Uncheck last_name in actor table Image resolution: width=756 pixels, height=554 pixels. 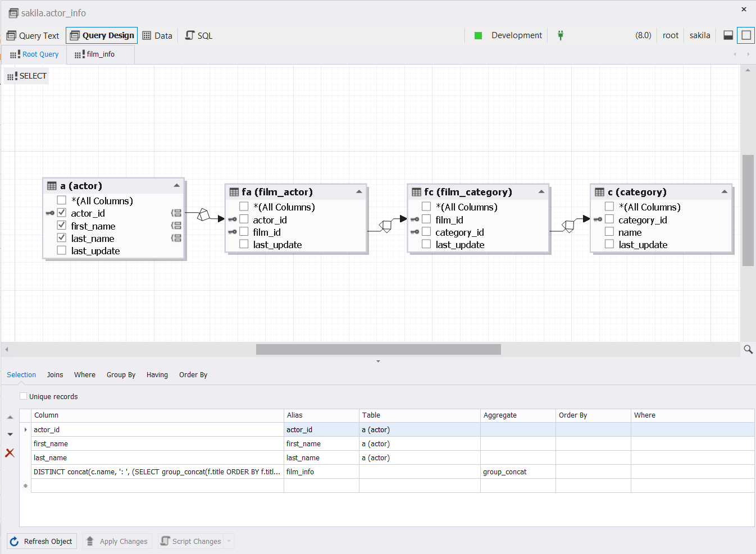[62, 238]
